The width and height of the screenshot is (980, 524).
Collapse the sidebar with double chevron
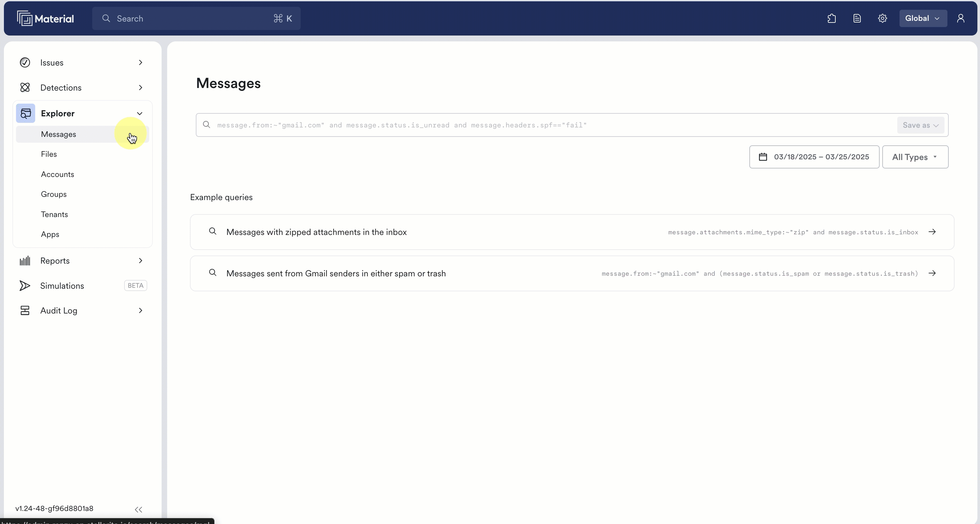click(x=138, y=510)
